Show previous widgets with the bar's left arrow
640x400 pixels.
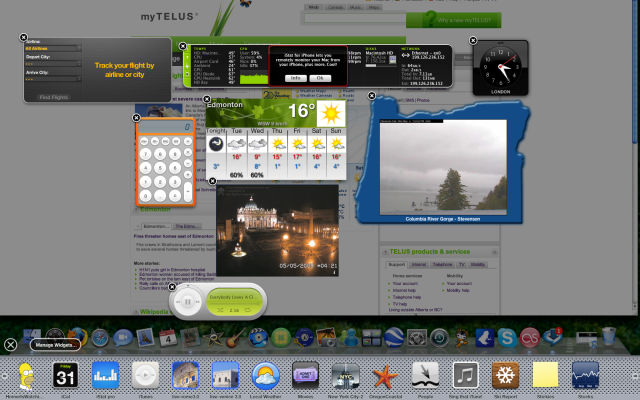pyautogui.click(x=4, y=376)
